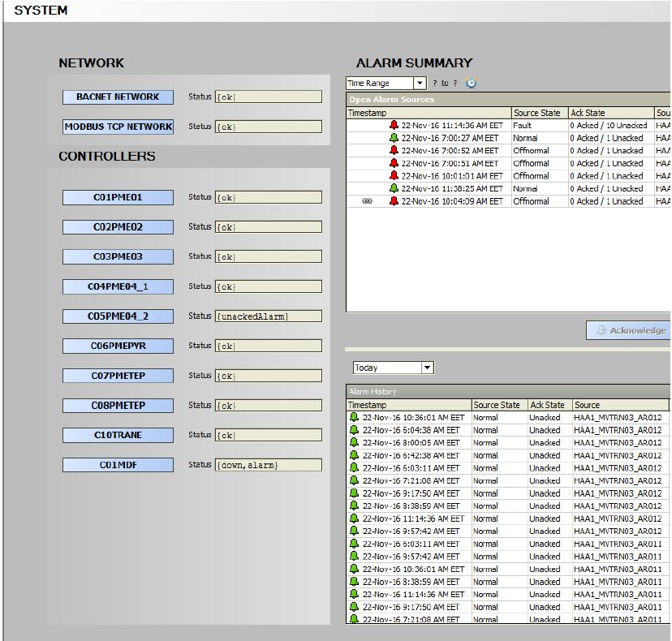Click bell icon of history row 10:36:01 AM AR011

point(354,569)
